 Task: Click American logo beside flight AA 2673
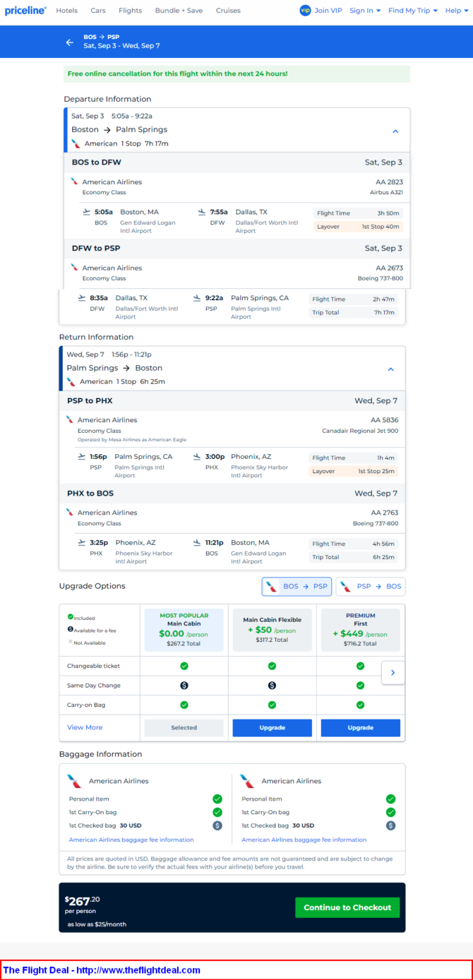(74, 268)
